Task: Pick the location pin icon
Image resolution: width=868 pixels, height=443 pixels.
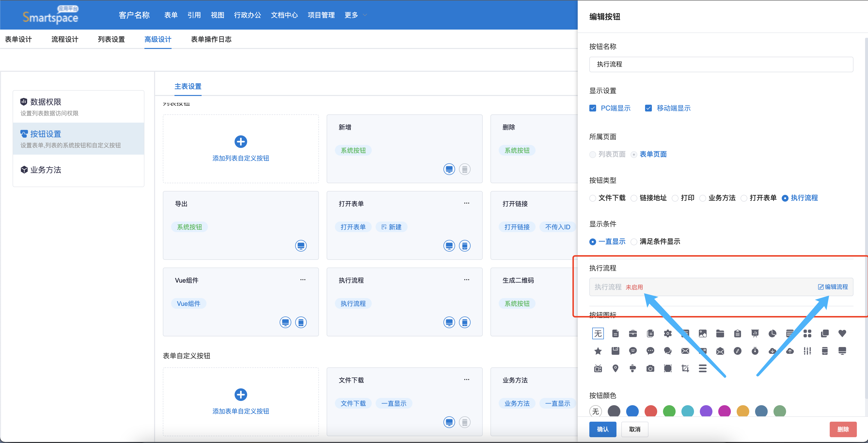Action: click(615, 368)
